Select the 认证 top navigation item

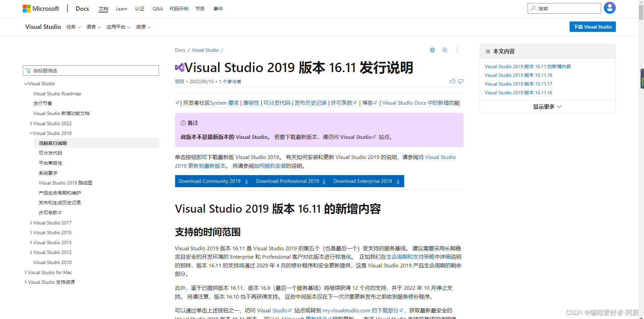click(x=140, y=9)
